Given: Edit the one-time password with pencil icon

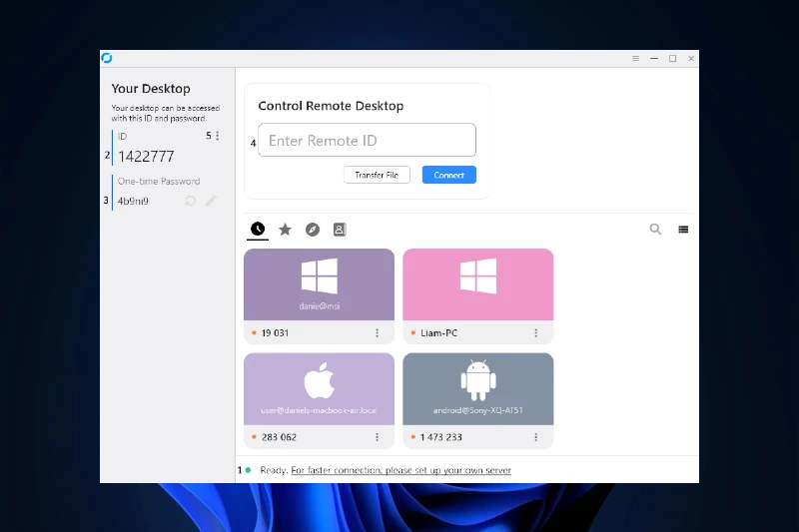Looking at the screenshot, I should [x=211, y=201].
